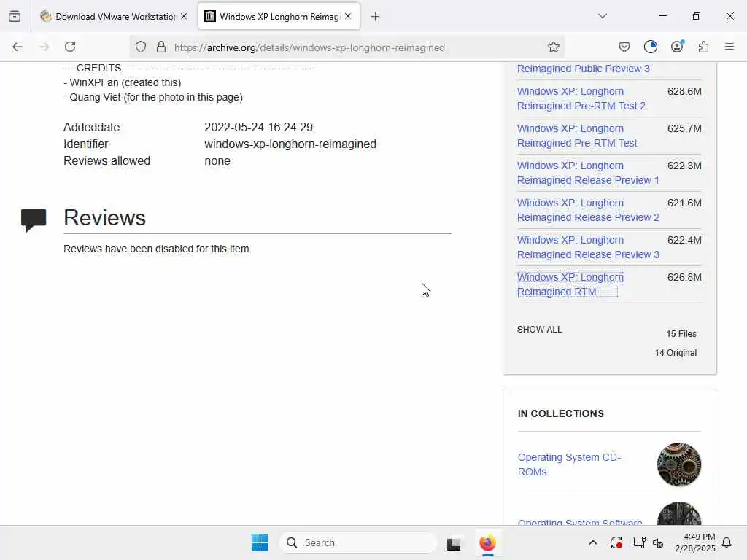Click the Operating System CD-ROMs gear thumbnail

tap(679, 464)
